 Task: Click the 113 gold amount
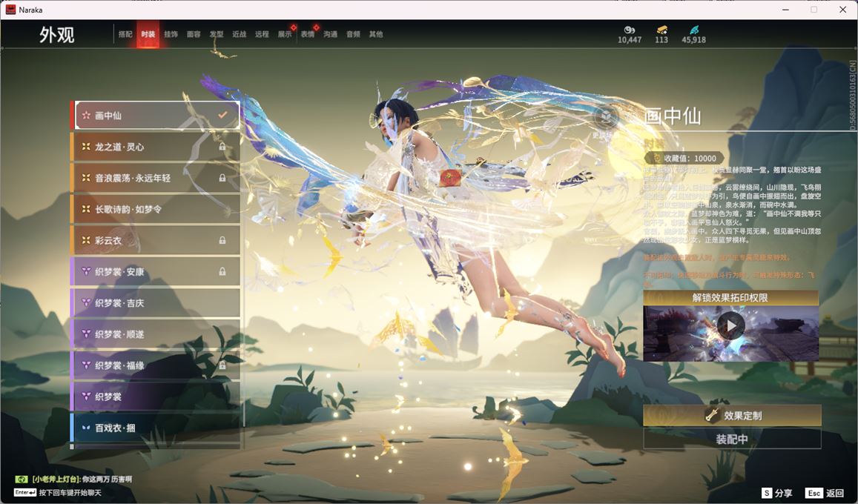coord(661,40)
